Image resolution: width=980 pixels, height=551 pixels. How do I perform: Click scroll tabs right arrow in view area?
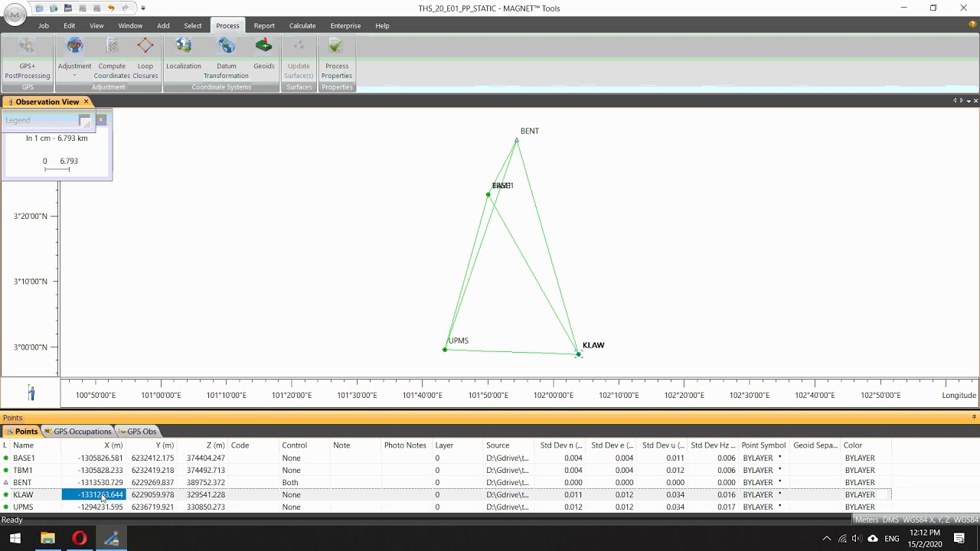pos(962,101)
